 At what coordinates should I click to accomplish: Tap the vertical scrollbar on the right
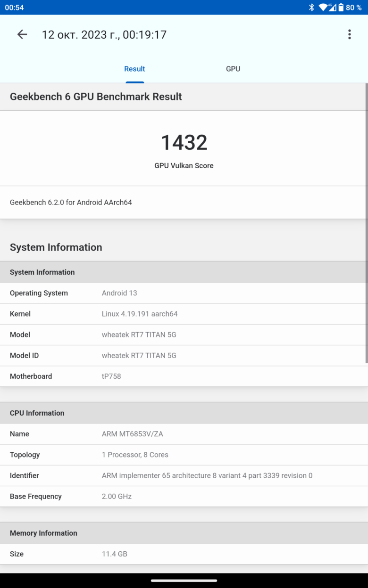pyautogui.click(x=367, y=223)
